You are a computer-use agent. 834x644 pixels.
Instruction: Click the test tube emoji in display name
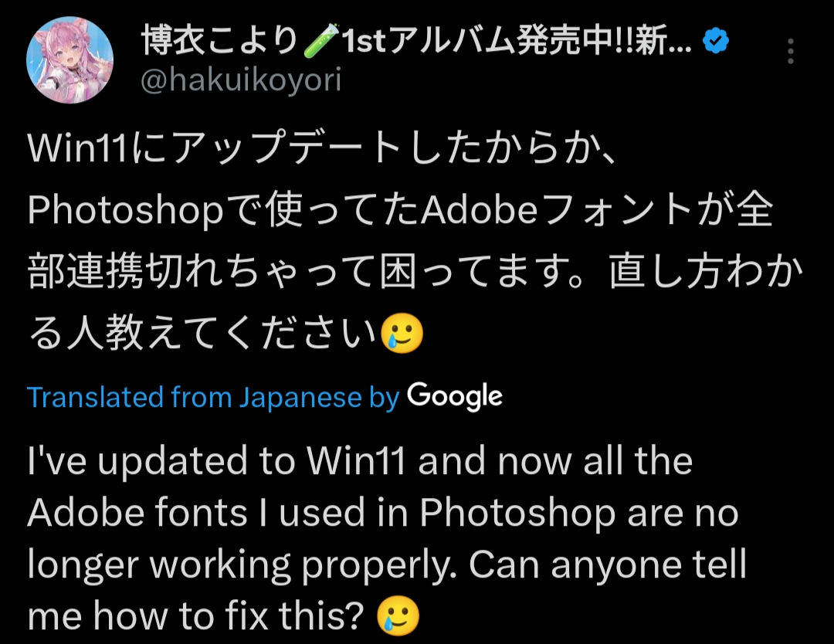point(320,40)
